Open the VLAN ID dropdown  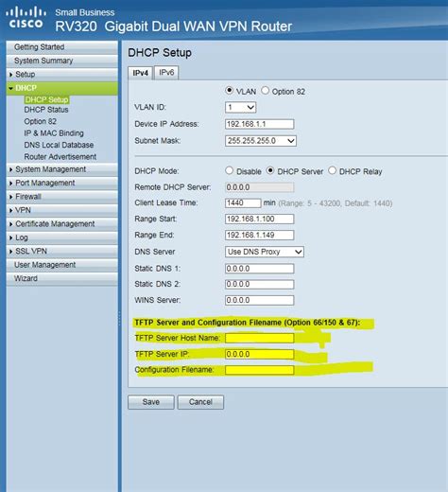click(240, 107)
